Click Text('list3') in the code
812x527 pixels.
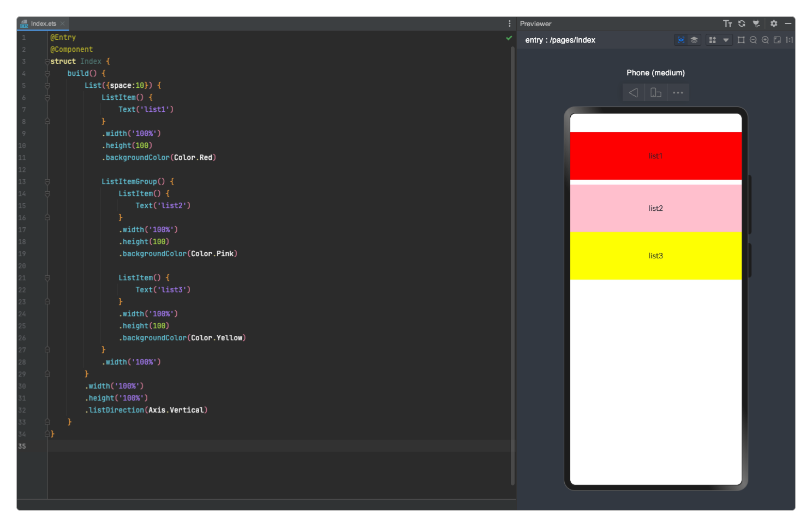tap(163, 290)
